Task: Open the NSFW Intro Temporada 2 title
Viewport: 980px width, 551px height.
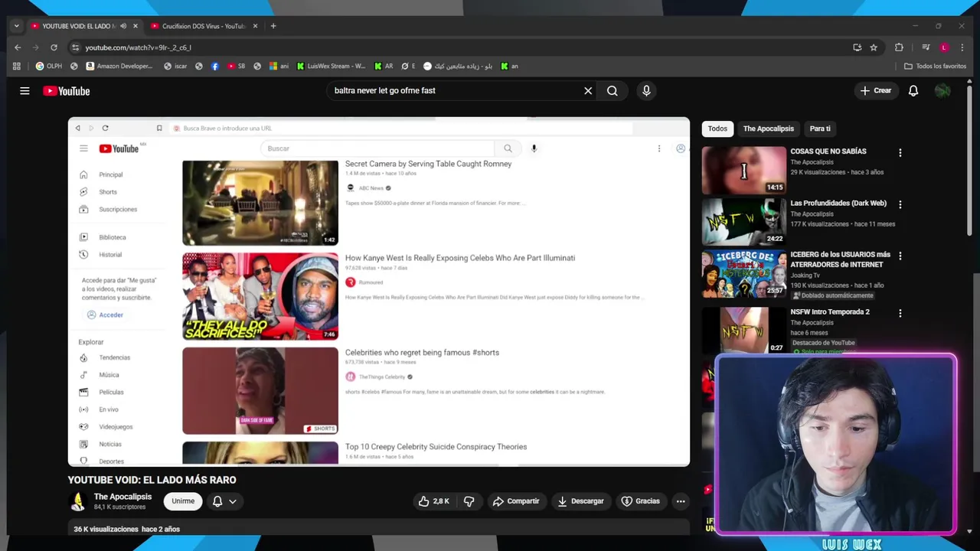Action: coord(830,312)
